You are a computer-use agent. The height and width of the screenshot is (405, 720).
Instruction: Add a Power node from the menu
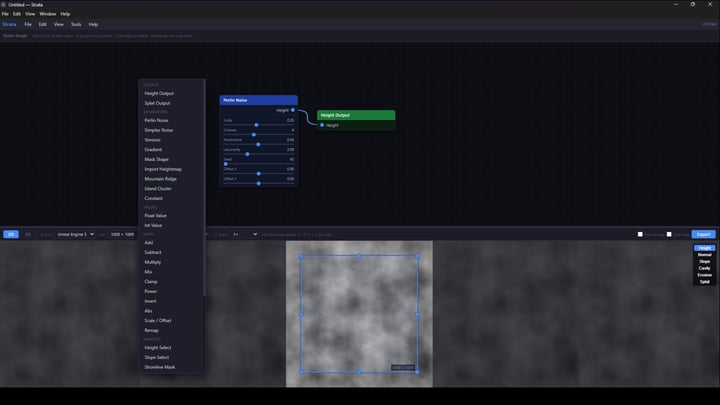click(x=171, y=292)
